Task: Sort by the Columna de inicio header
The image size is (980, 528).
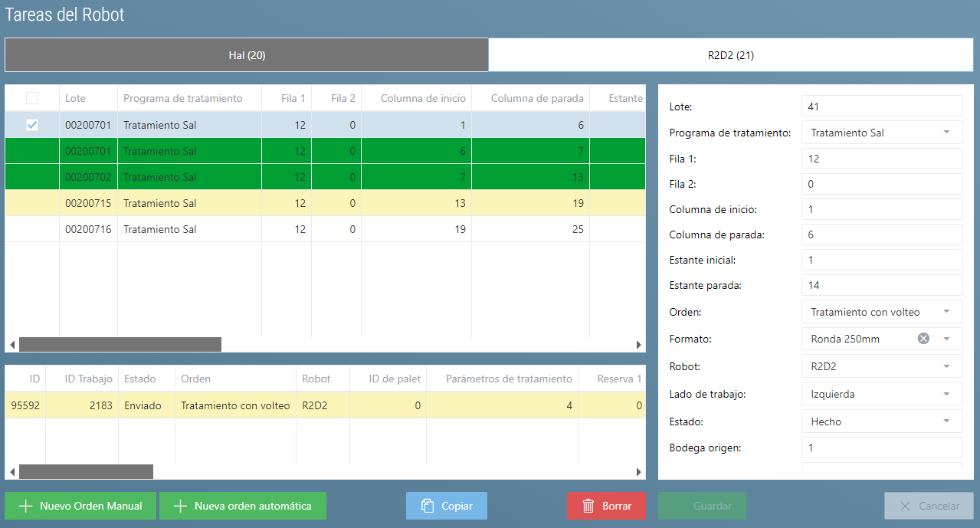Action: (415, 98)
